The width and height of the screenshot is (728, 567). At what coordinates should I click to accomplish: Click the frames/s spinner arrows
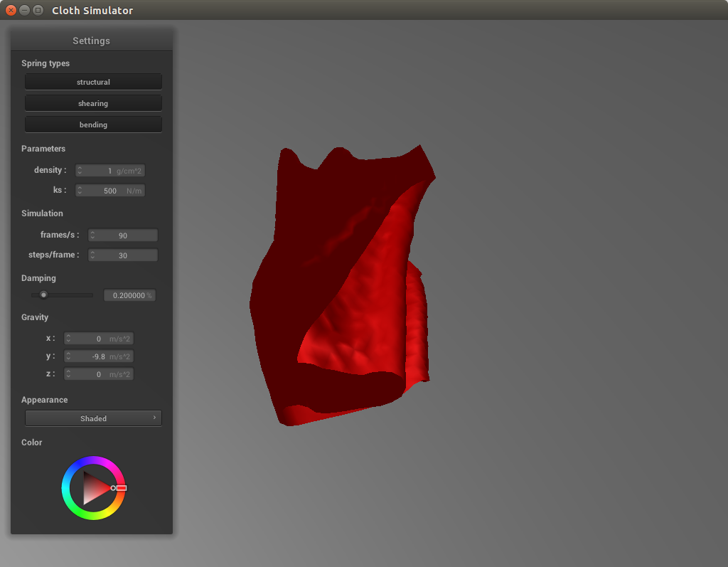(x=92, y=235)
